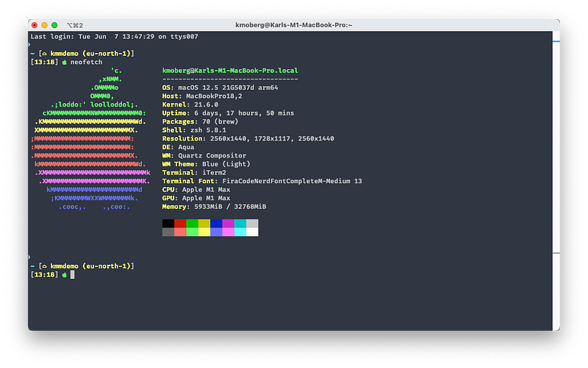Select the Kernel value 21.6.0

click(206, 105)
